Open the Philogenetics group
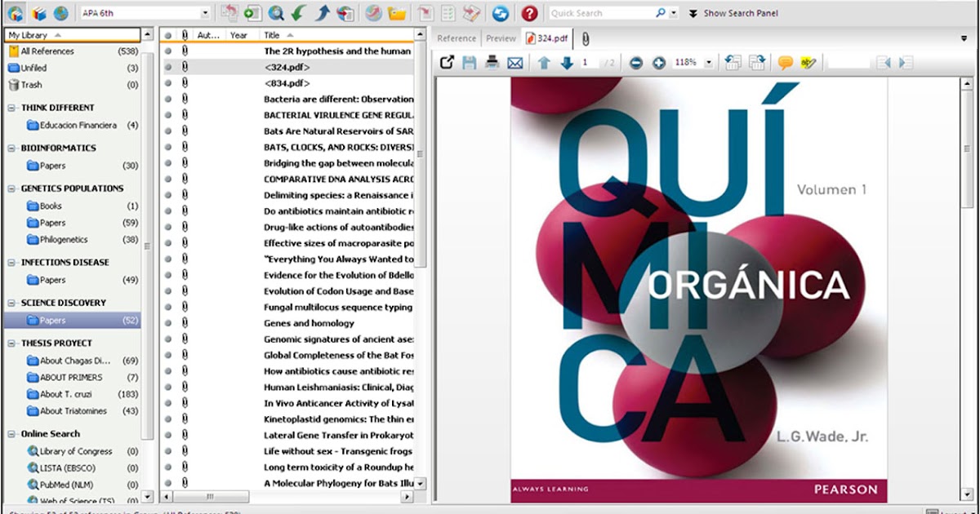Viewport: 980px width, 514px height. click(x=64, y=240)
